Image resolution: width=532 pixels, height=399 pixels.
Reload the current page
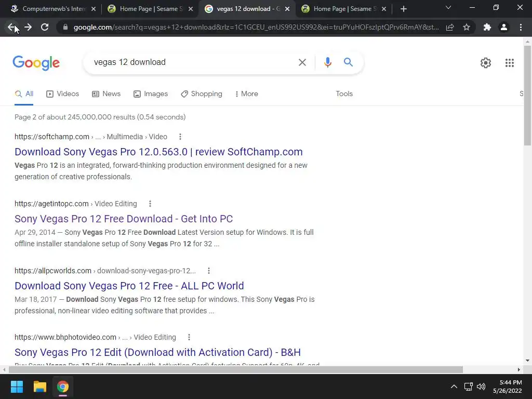pyautogui.click(x=45, y=27)
